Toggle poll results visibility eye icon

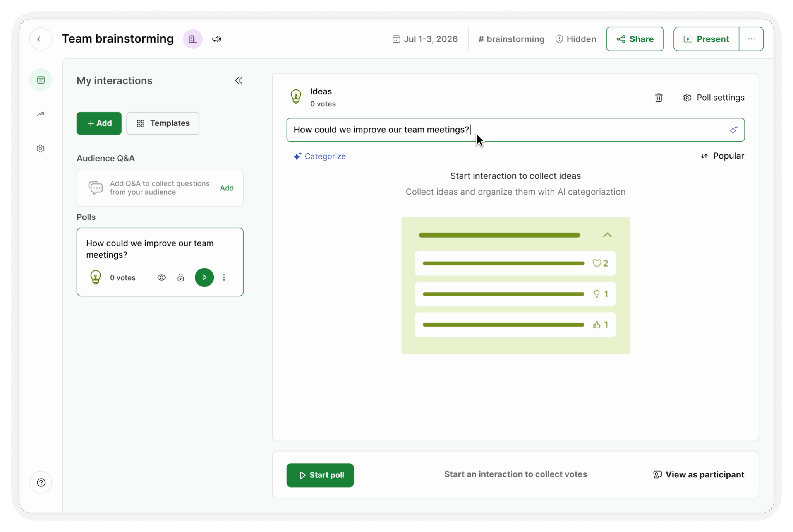(x=161, y=277)
